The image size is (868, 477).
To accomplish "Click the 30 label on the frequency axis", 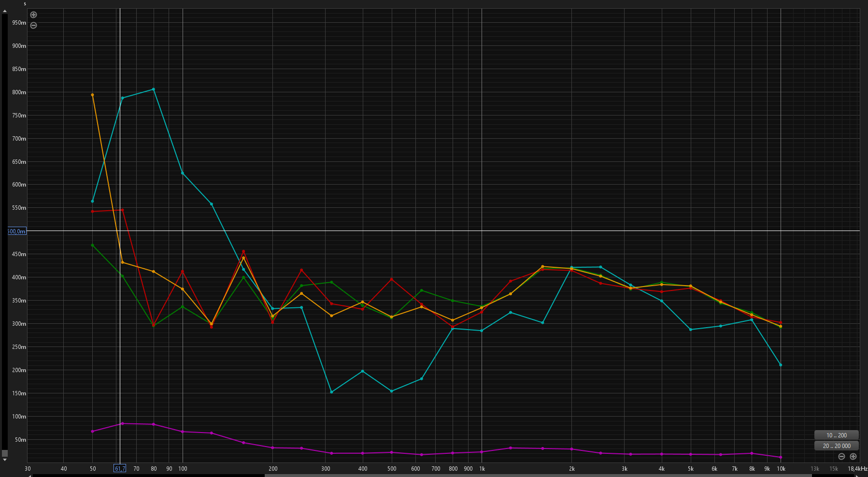I will (28, 469).
